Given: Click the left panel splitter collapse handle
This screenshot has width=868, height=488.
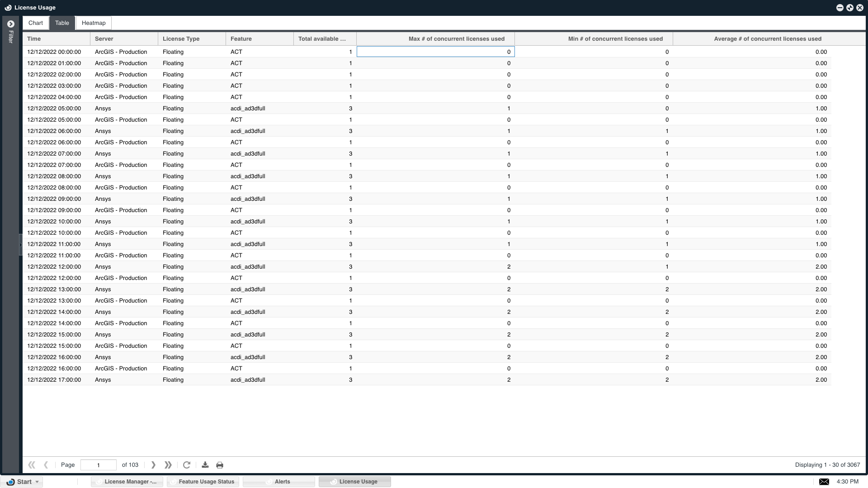Looking at the screenshot, I should (x=20, y=245).
